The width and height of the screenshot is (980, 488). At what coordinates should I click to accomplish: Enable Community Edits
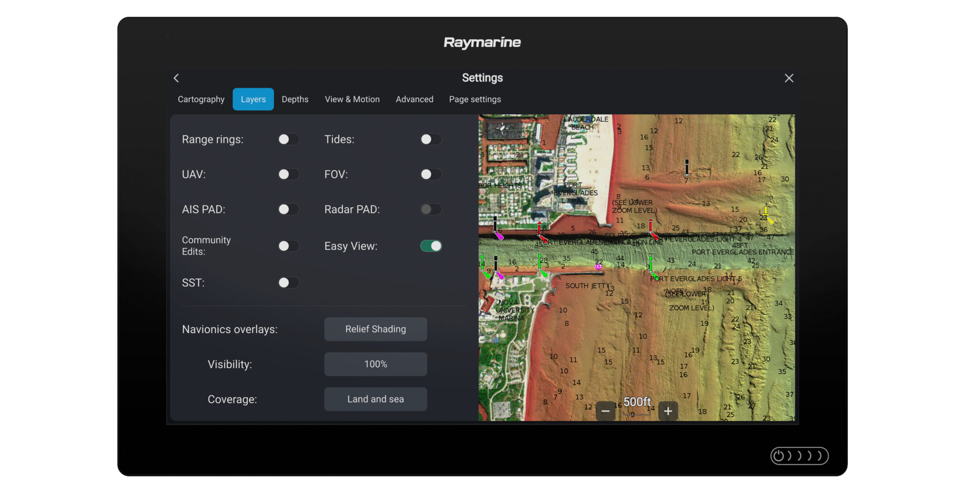[x=289, y=245]
